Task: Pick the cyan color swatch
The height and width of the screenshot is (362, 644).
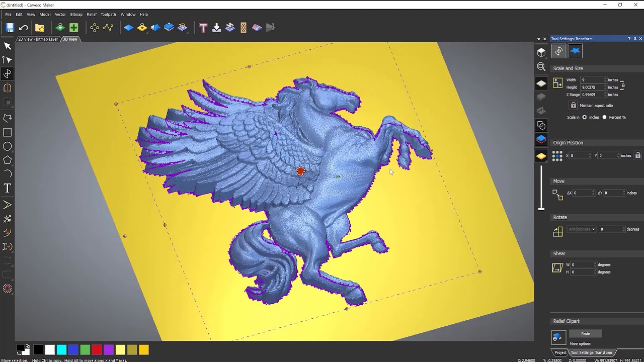Action: 61,349
